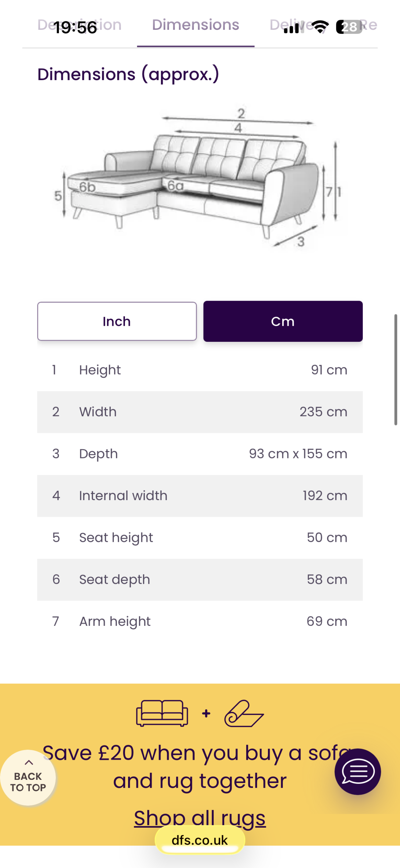
Task: Tap the Back to Top button
Action: pos(28,777)
